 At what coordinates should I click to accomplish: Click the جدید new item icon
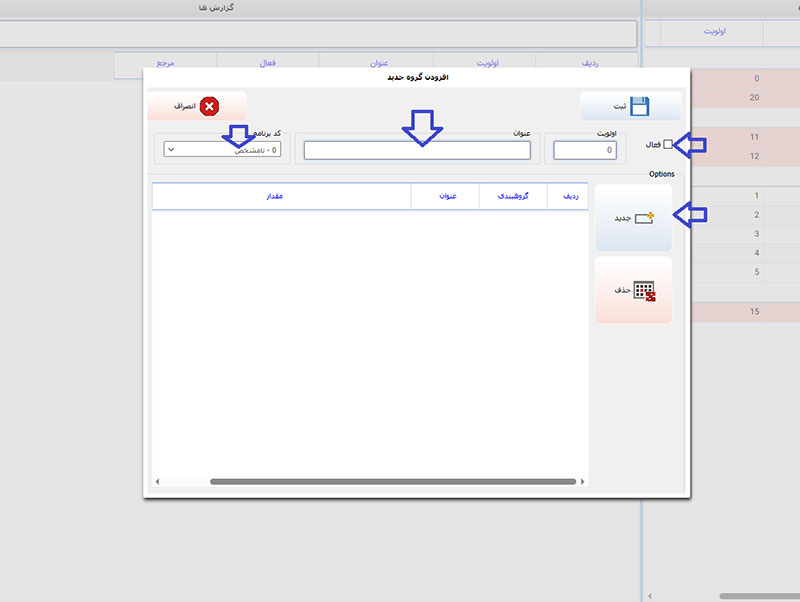644,217
